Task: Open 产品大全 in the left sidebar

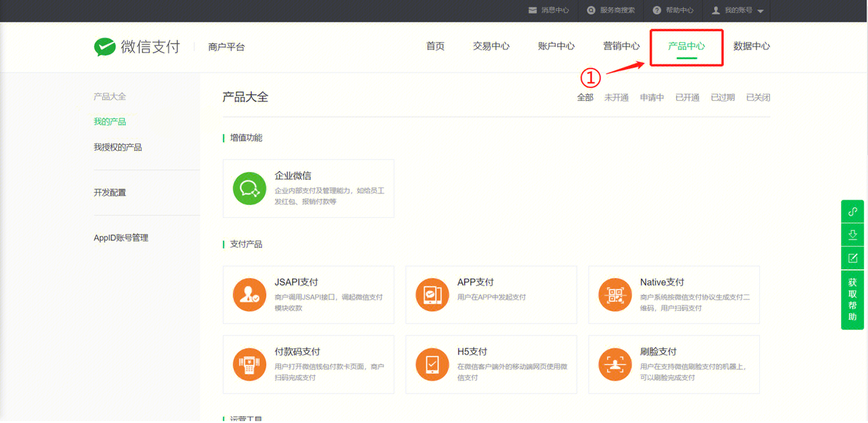Action: tap(110, 97)
